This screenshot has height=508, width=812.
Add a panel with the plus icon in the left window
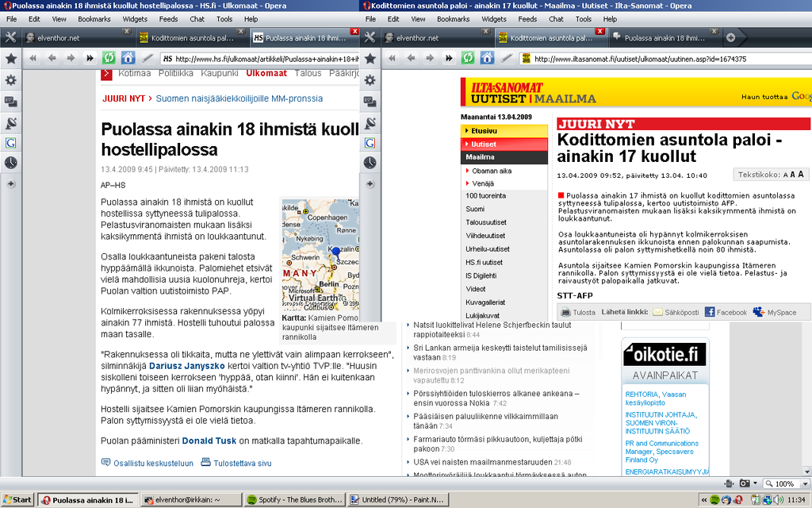(x=11, y=184)
